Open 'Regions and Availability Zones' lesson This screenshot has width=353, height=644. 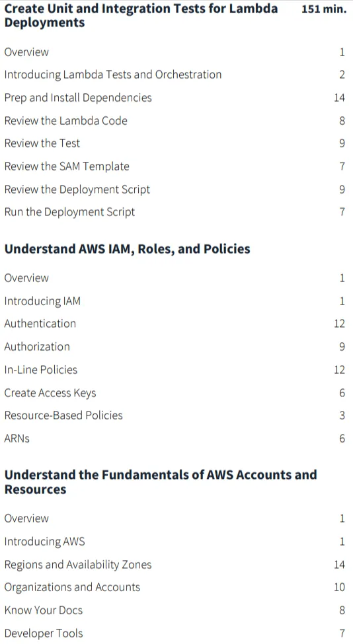77,565
